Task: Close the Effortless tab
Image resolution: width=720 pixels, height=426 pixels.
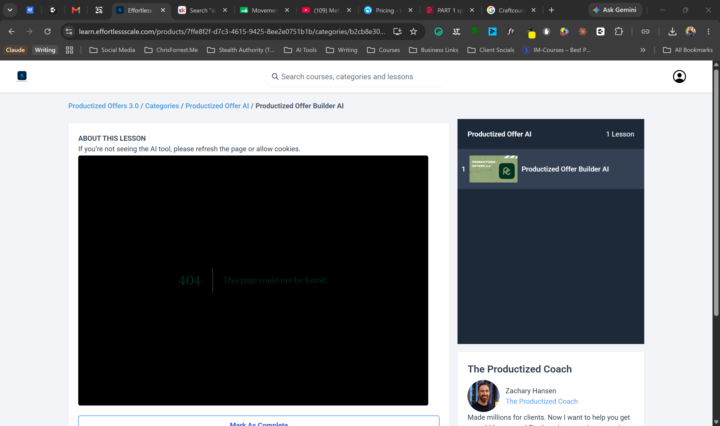Action: click(163, 10)
